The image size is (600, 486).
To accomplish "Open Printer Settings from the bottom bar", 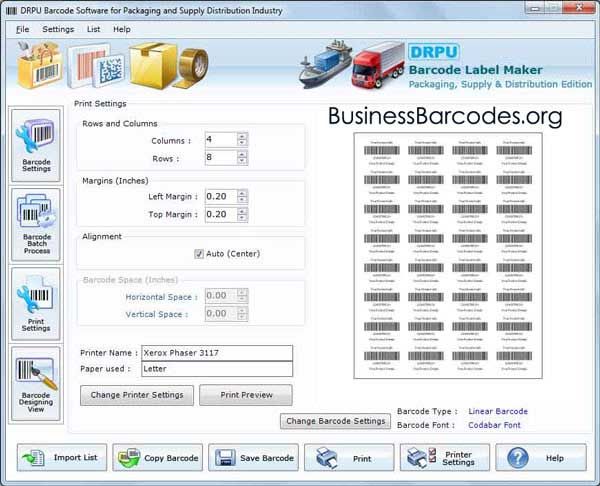I will coord(445,458).
